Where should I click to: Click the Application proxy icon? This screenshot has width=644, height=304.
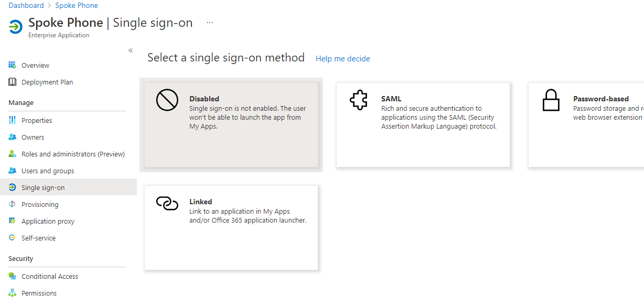click(12, 221)
